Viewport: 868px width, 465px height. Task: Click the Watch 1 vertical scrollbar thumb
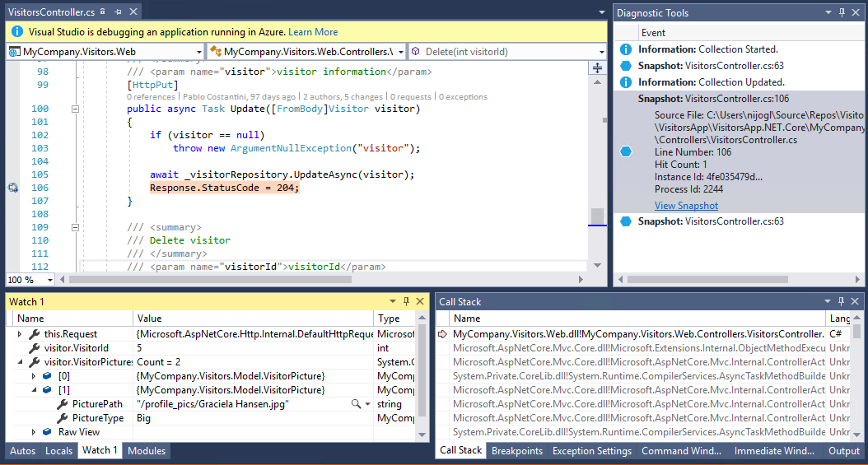point(422,370)
